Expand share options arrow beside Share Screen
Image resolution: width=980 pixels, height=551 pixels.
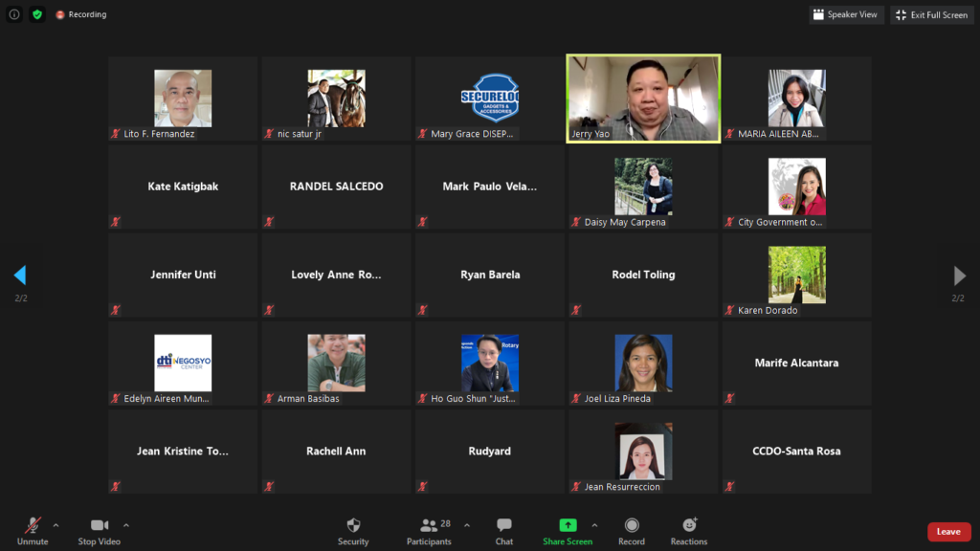pyautogui.click(x=594, y=525)
